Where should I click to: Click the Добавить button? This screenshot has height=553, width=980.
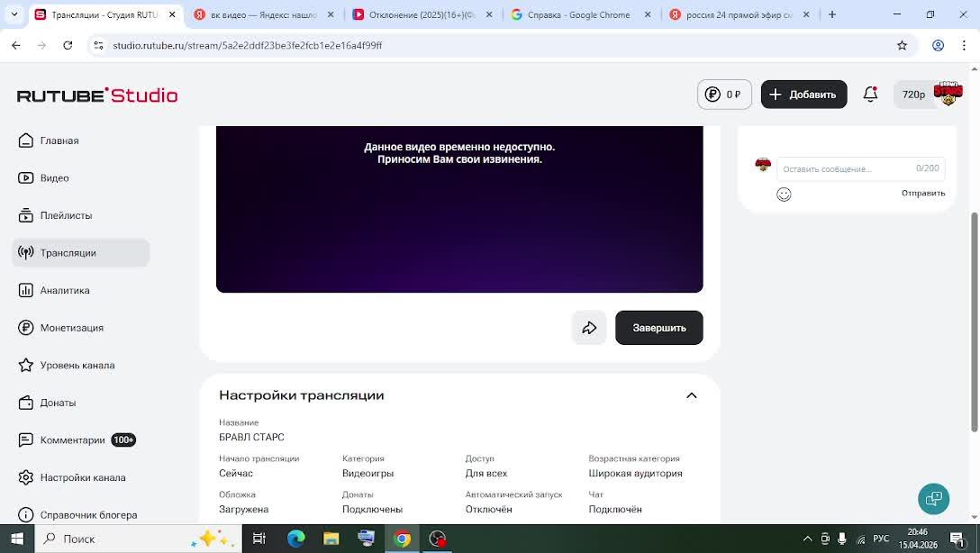(803, 95)
